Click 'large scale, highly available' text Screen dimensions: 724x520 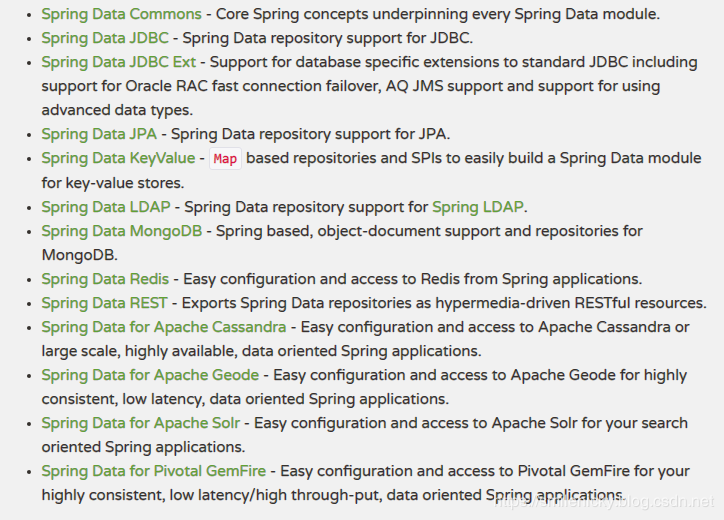pos(139,351)
